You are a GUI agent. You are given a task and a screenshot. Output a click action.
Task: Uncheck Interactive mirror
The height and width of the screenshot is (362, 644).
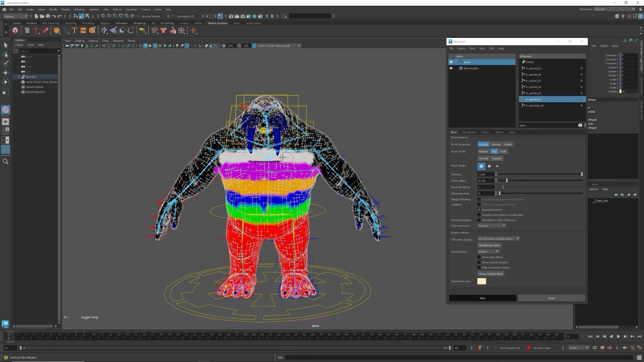478,210
